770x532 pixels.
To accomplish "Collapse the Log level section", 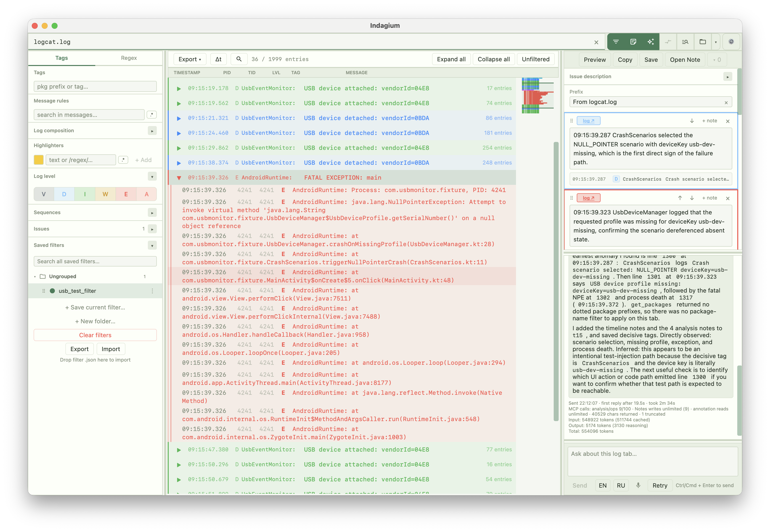I will [152, 176].
